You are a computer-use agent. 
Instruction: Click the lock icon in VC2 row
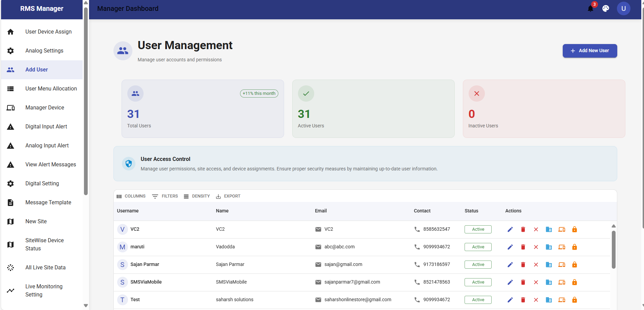574,229
